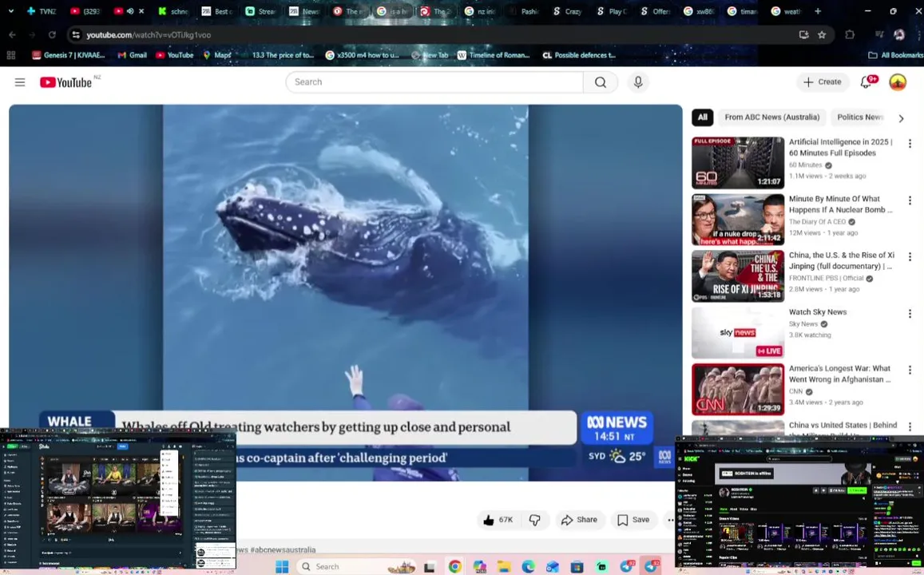Image resolution: width=924 pixels, height=575 pixels.
Task: Go to the YouTube home logo
Action: coord(66,82)
